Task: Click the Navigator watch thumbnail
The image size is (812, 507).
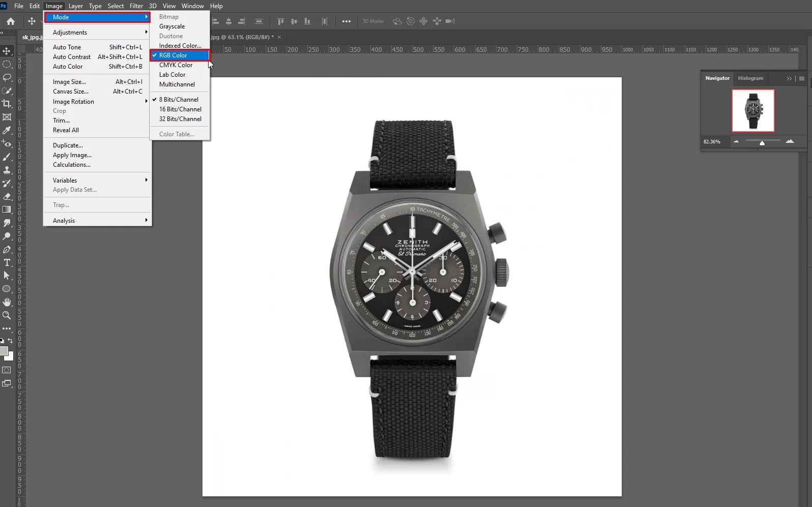Action: click(x=753, y=110)
